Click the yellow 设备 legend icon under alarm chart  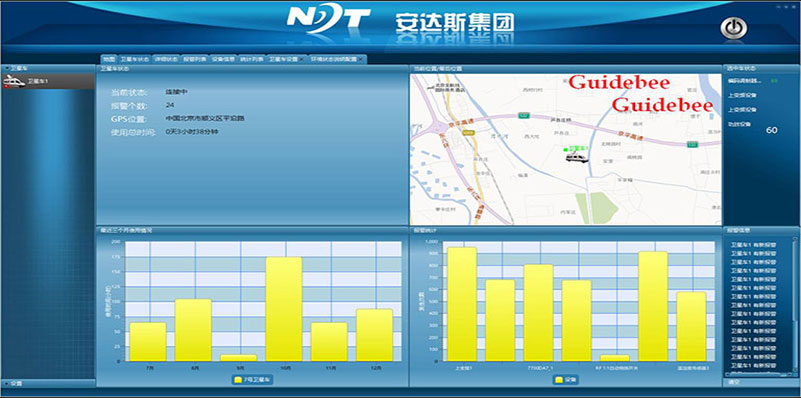point(558,380)
